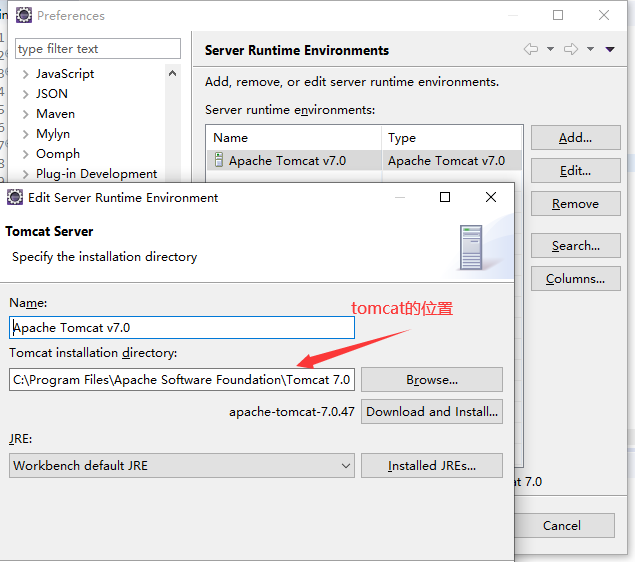Open the Workbench default JRE combo box
Viewport: 635px width, 562px height.
tap(182, 466)
